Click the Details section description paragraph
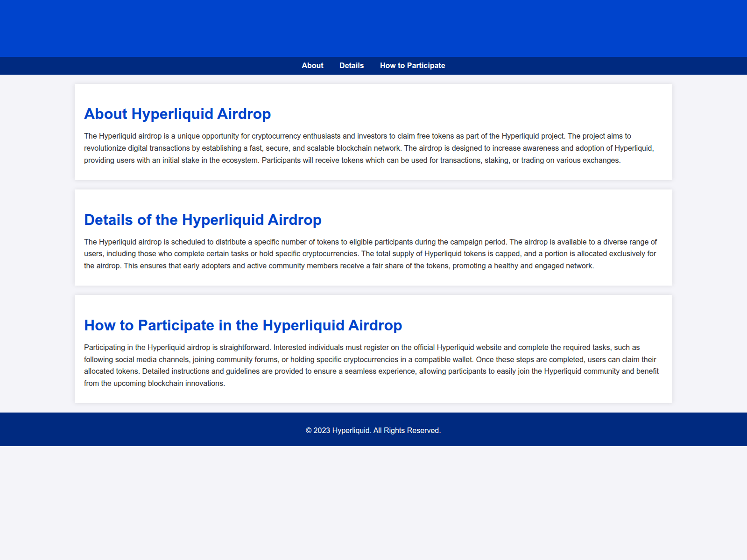Screen dimensions: 747x560 tap(370, 253)
